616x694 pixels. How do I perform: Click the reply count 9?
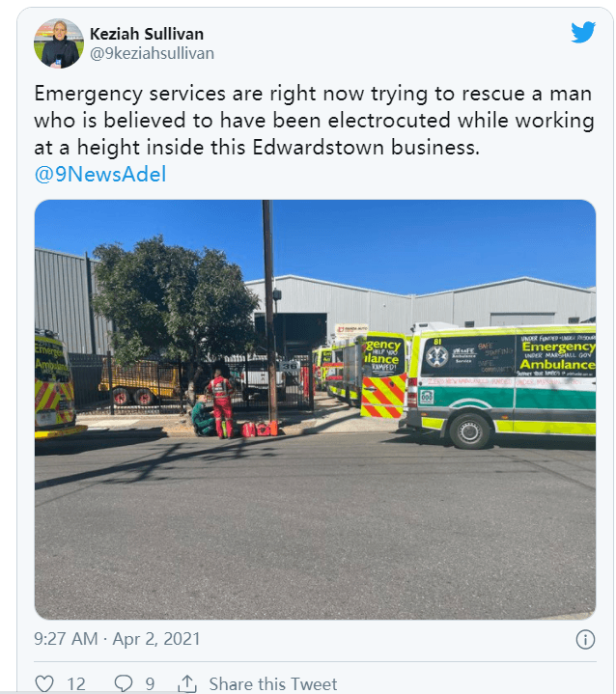[150, 683]
